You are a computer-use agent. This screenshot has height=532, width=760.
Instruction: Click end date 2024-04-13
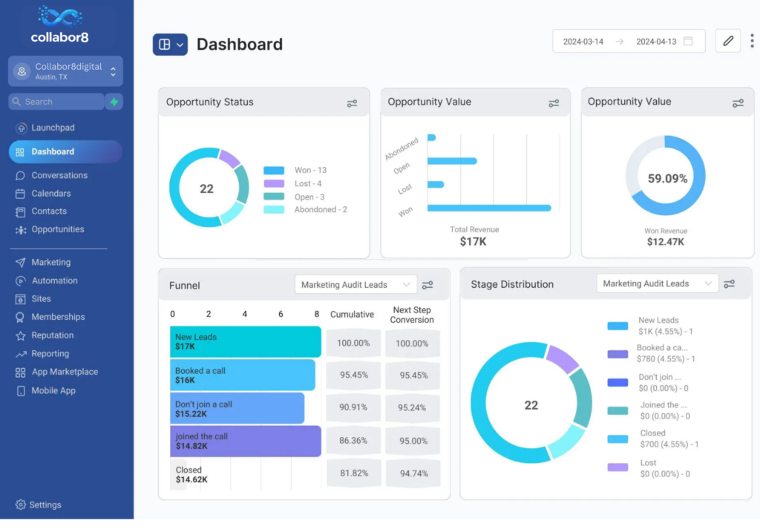[656, 42]
